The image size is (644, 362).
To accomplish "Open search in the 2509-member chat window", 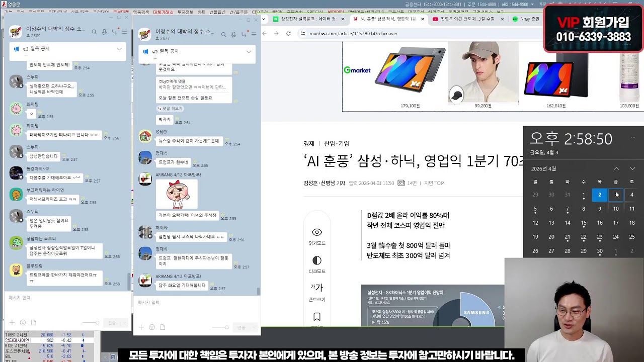I will tap(94, 32).
